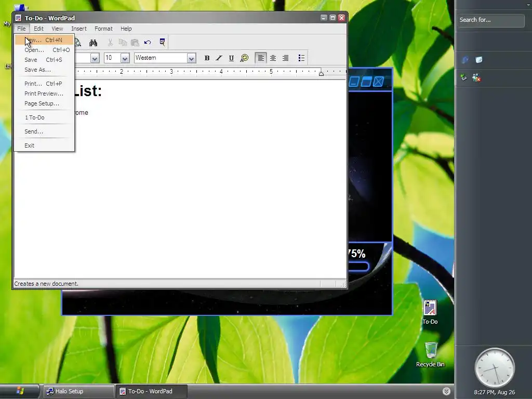Click To-Do - WordPad taskbar button
Screen dimensions: 532x399
pos(151,391)
